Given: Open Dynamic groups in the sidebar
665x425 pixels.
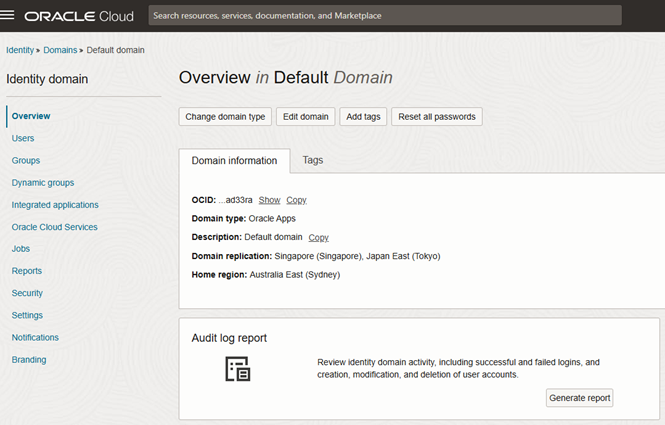Looking at the screenshot, I should pyautogui.click(x=43, y=183).
